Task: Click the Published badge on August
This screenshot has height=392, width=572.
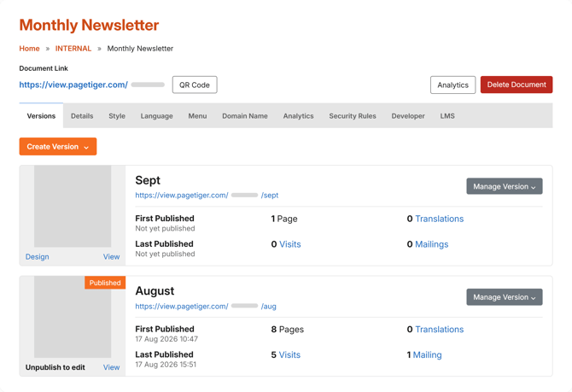Action: point(105,283)
